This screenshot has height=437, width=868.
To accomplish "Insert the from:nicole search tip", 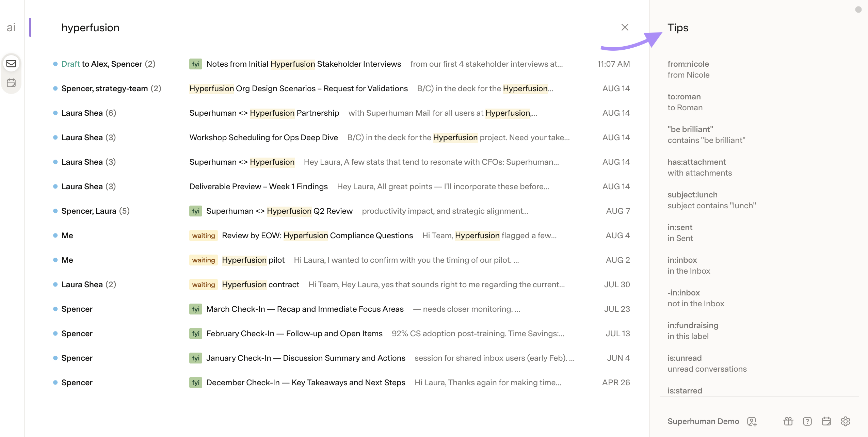I will (x=689, y=69).
